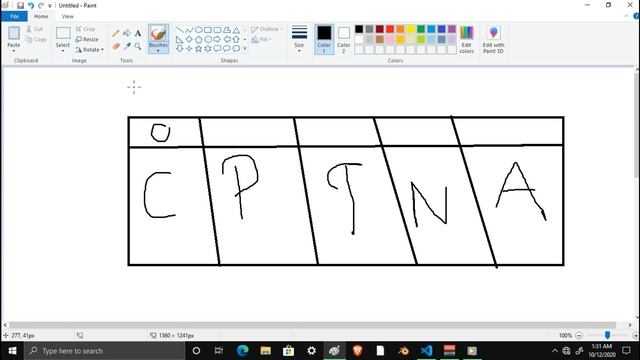Open the shape Outline dropdown
Viewport: 640px width, 360px height.
tap(266, 29)
